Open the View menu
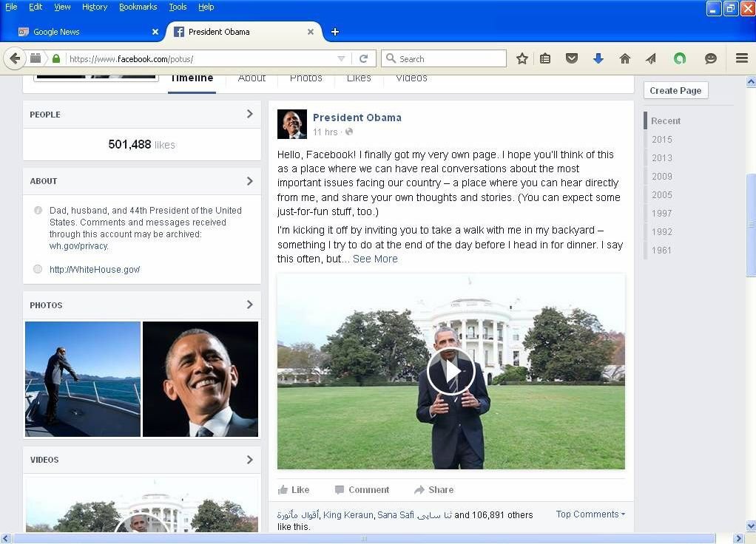Image resolution: width=756 pixels, height=544 pixels. (62, 7)
